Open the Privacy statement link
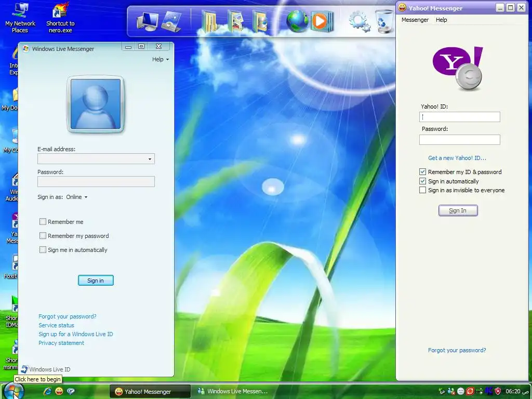 [x=61, y=343]
